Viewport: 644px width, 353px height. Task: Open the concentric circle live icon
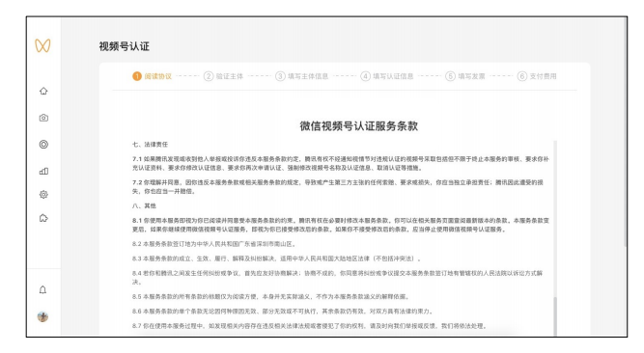43,145
